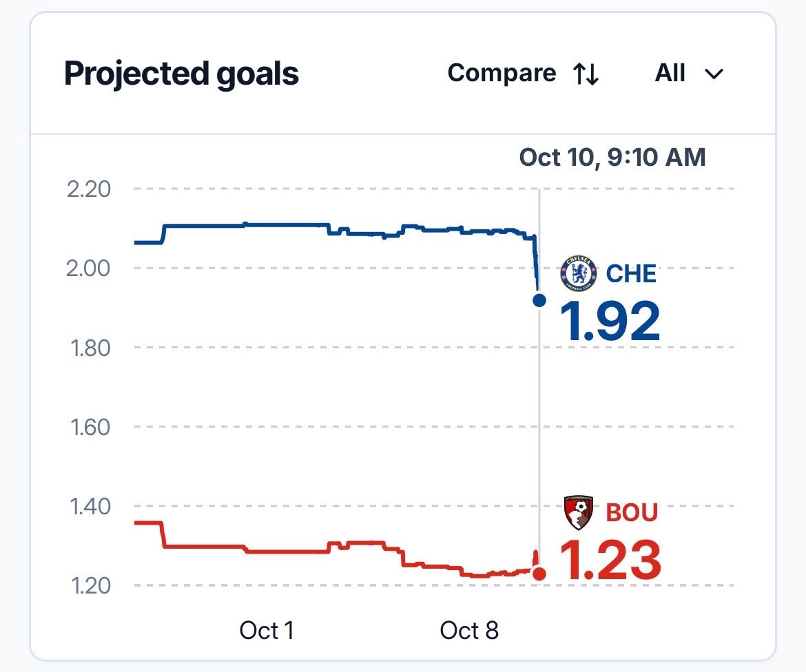The width and height of the screenshot is (806, 672).
Task: Click the 1.20 y-axis label
Action: (x=90, y=586)
